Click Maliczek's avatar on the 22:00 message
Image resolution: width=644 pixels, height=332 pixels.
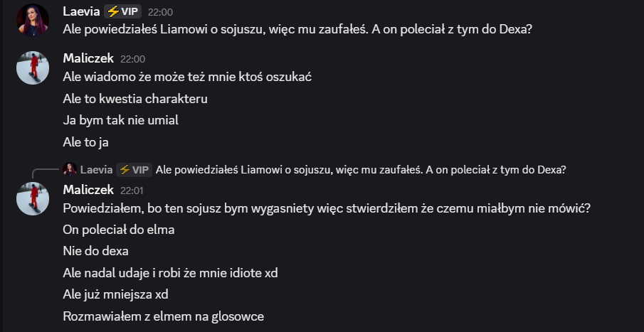coord(33,68)
